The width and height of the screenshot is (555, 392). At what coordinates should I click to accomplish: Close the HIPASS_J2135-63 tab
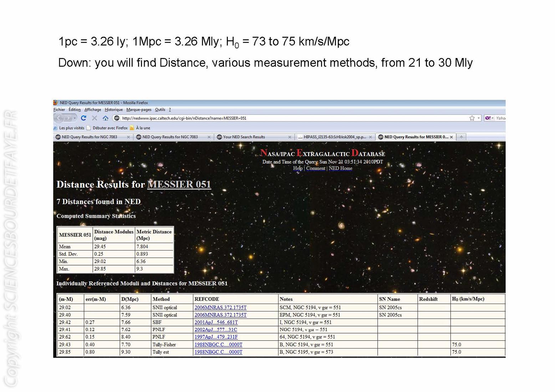pos(370,137)
